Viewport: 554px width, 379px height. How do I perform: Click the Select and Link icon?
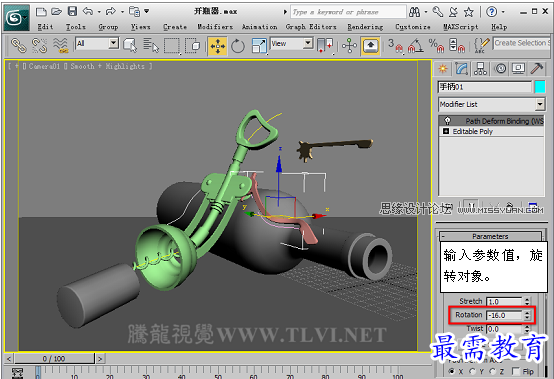click(18, 46)
